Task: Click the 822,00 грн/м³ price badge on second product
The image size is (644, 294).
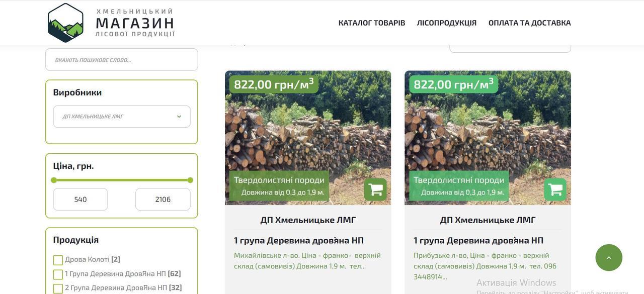Action: click(453, 84)
